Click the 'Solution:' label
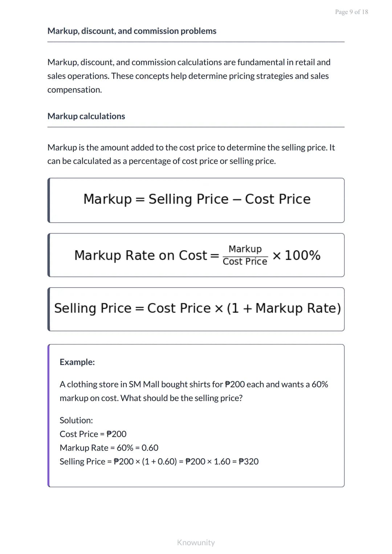 76,420
